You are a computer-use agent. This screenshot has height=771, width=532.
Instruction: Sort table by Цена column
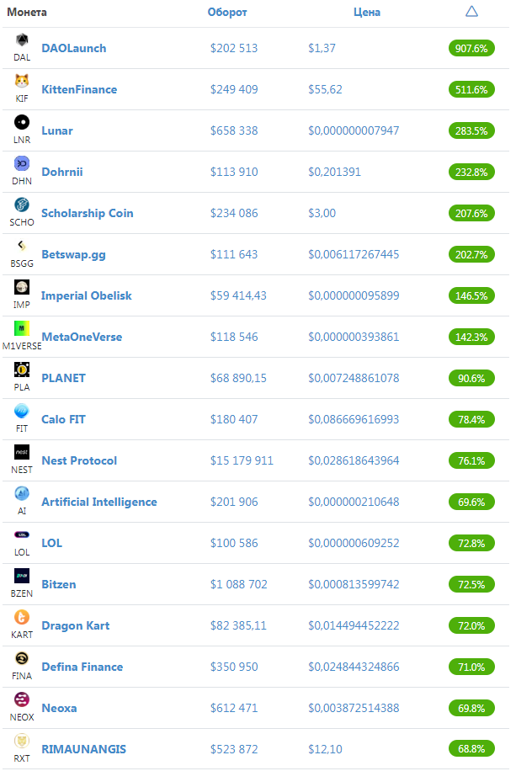(x=367, y=13)
